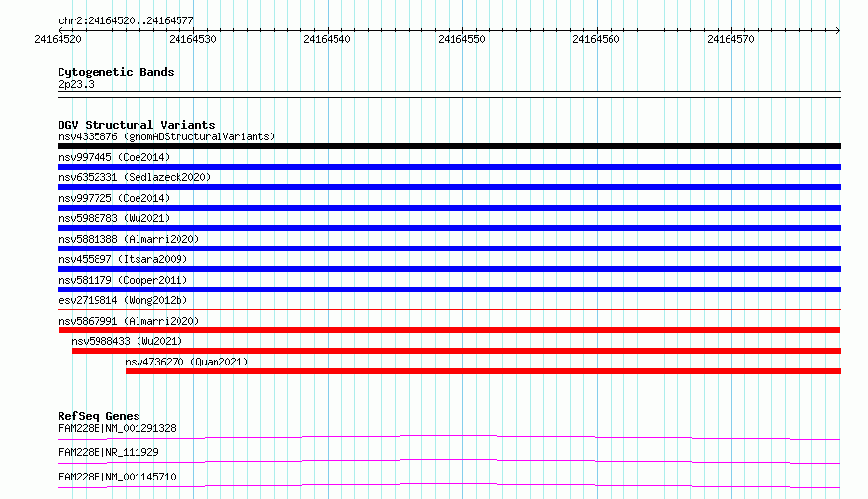Click ruler coordinate 24164540
The image size is (868, 499).
pos(327,39)
